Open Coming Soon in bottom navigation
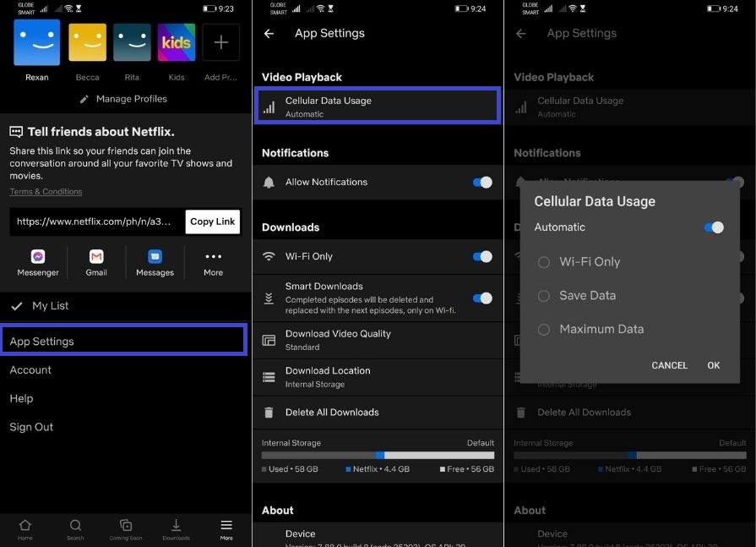Image resolution: width=756 pixels, height=547 pixels. tap(126, 526)
